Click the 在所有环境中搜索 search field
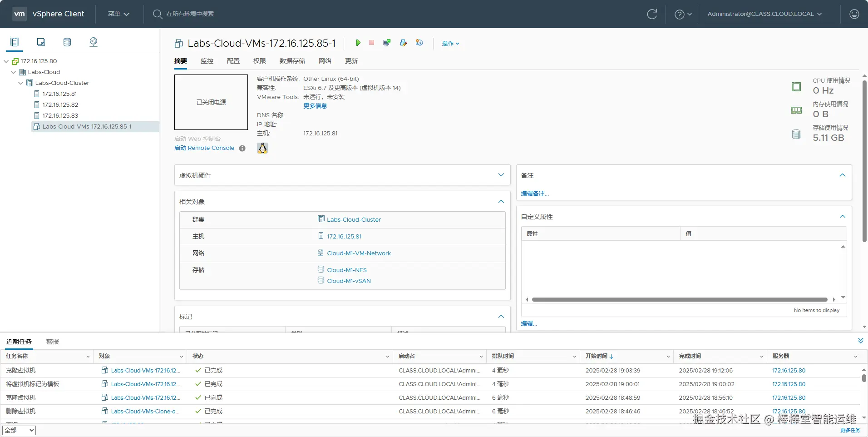 tap(190, 14)
